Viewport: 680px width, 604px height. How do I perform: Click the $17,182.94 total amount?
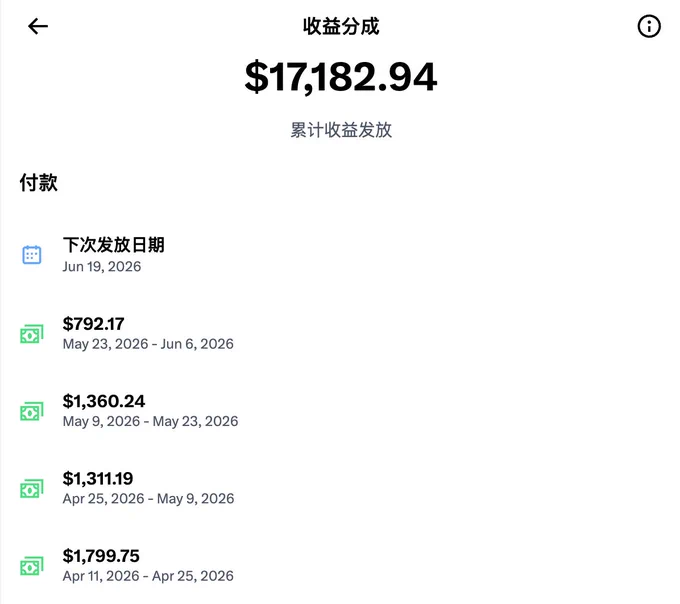(341, 77)
